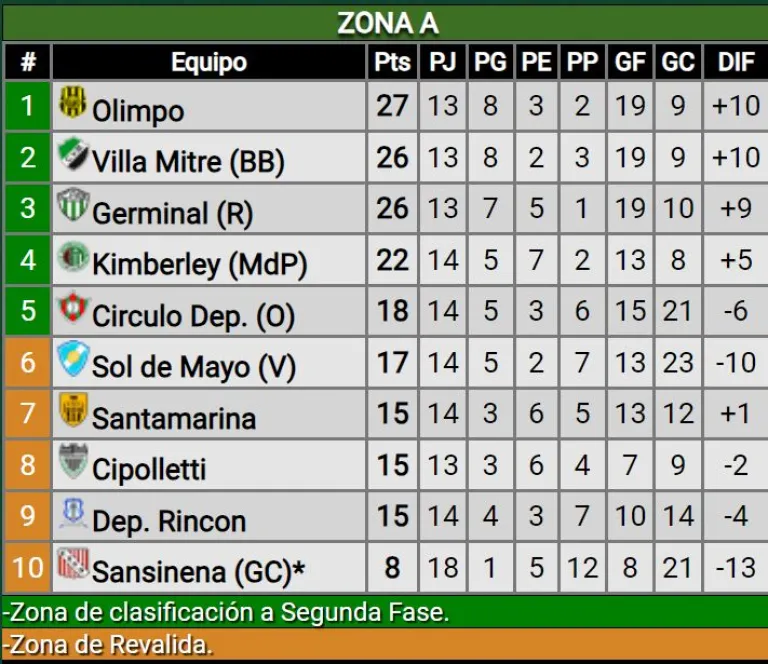Open the Sansinena (GC)* team name
The height and width of the screenshot is (664, 768).
pos(198,572)
